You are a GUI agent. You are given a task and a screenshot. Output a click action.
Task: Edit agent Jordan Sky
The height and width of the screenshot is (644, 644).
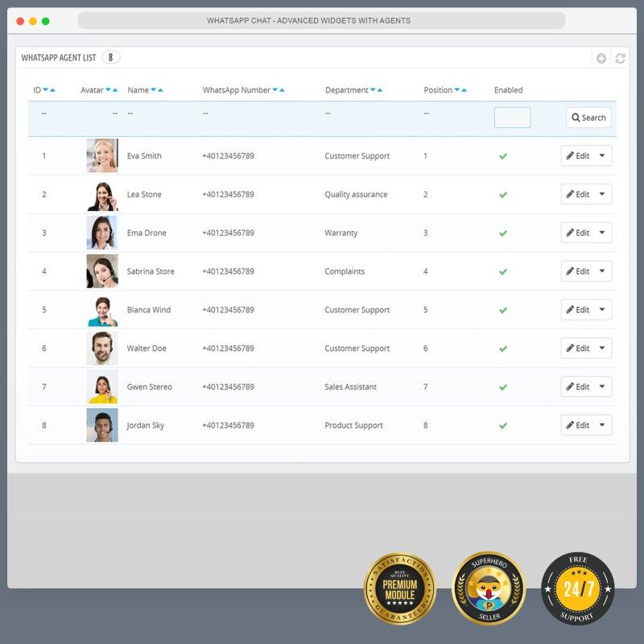pos(578,425)
